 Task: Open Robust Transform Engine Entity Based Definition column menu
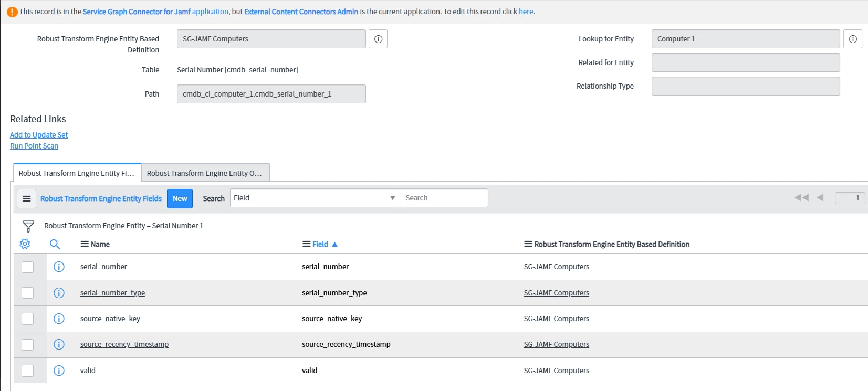(x=528, y=244)
